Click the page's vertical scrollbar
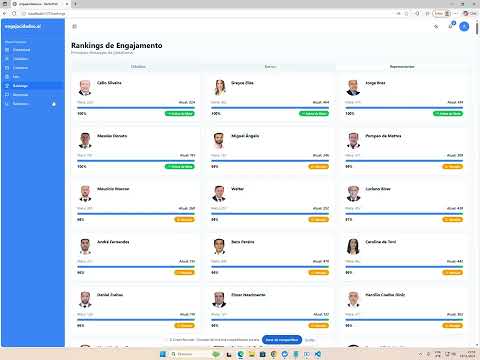480x360 pixels. click(477, 29)
